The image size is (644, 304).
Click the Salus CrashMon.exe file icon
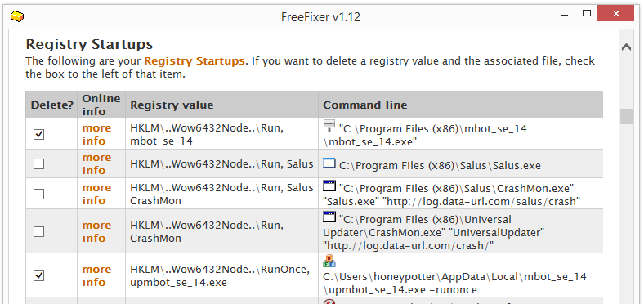pos(329,186)
